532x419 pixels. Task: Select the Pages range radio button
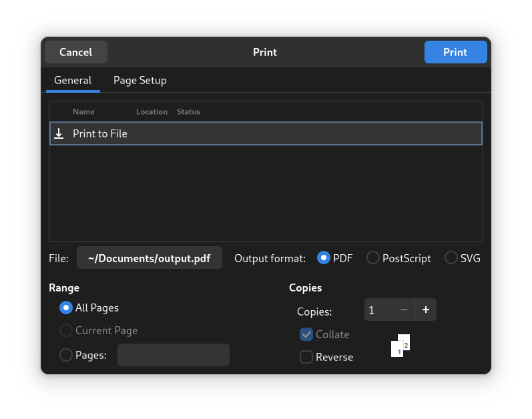[x=66, y=355]
